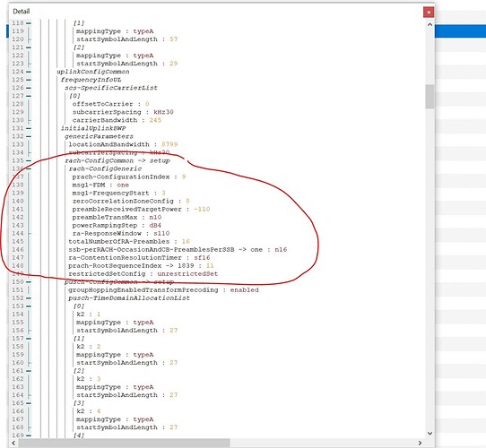Select the msg1-FrequencyStart : 3 line
The width and height of the screenshot is (486, 448).
coord(118,193)
